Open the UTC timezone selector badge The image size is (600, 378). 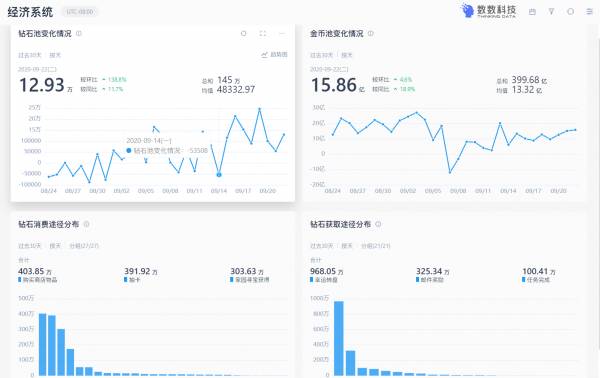coord(80,12)
